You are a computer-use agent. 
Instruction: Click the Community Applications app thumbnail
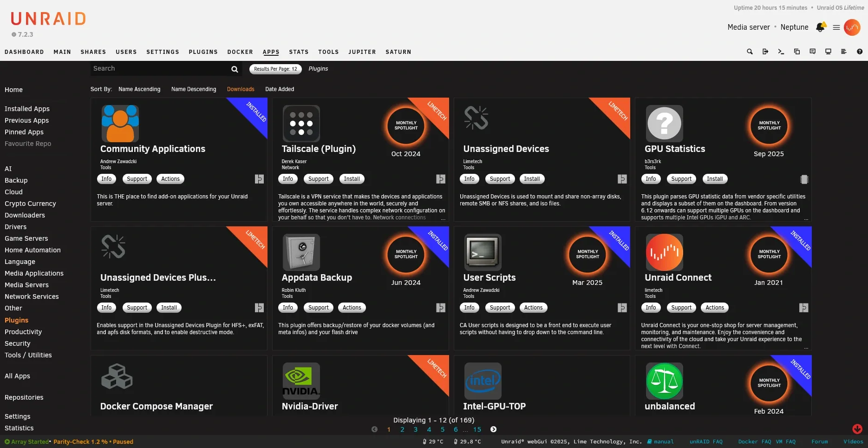(120, 124)
